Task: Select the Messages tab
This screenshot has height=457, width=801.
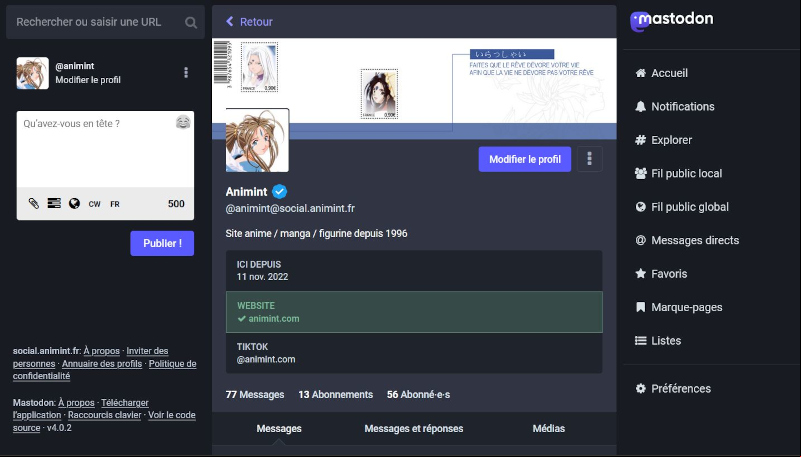Action: pos(279,429)
